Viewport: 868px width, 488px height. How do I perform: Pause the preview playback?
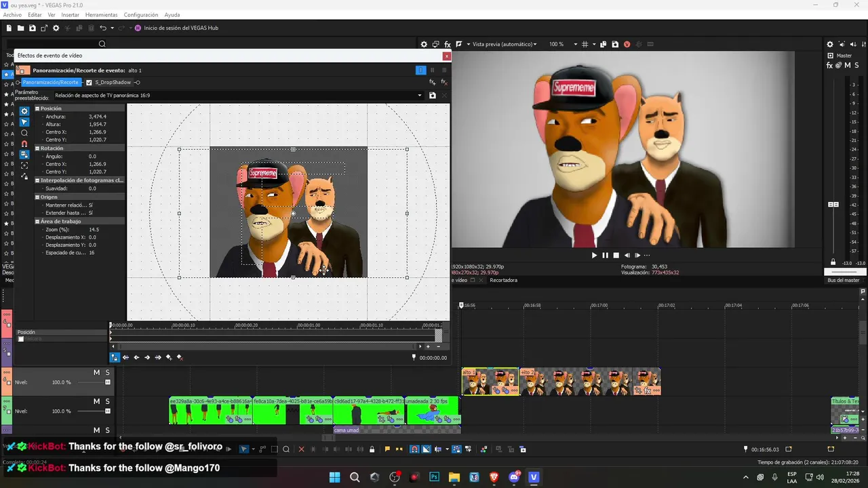pos(605,256)
